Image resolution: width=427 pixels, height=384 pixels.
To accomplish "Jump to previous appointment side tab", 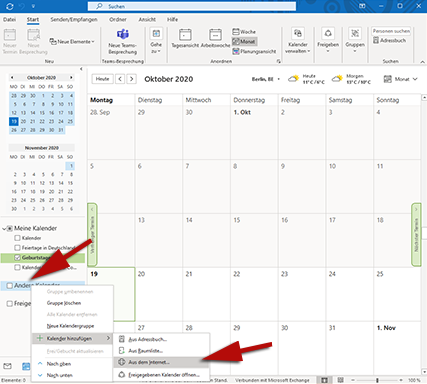I will point(92,235).
